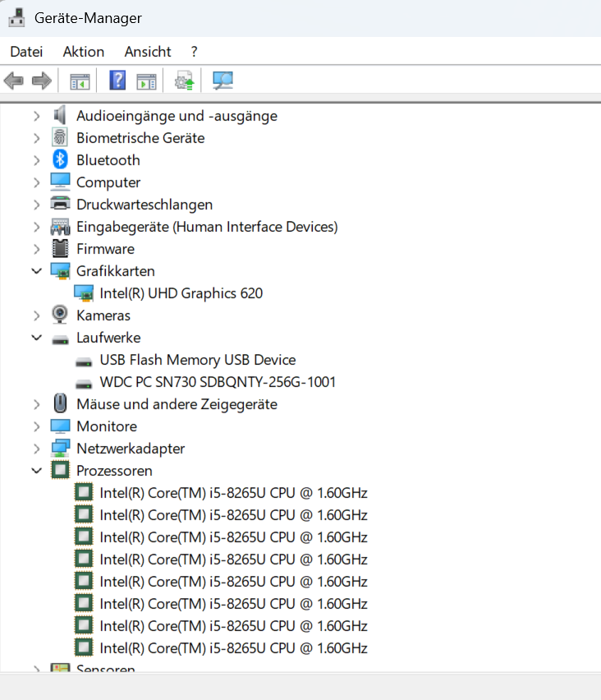Click the mouse icon for Mäuse category
The image size is (601, 700).
(60, 403)
